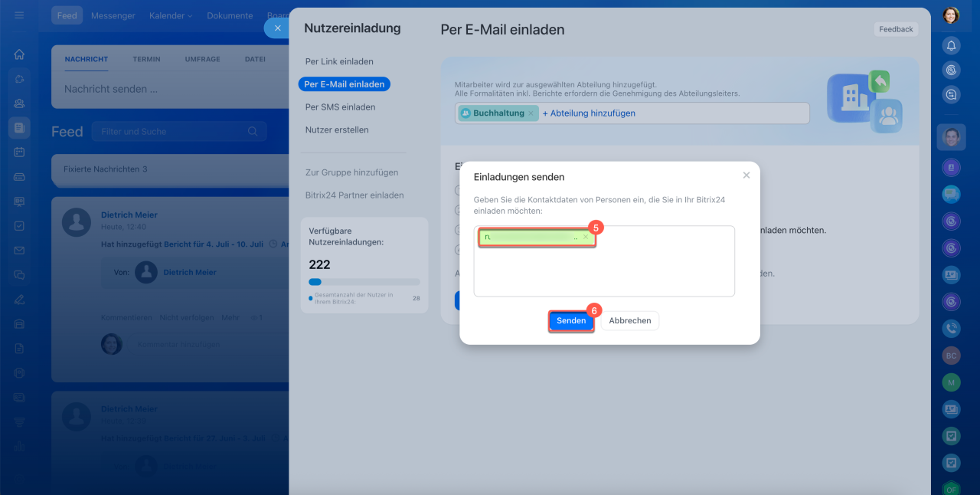Click Mehr under the first post

coord(230,317)
